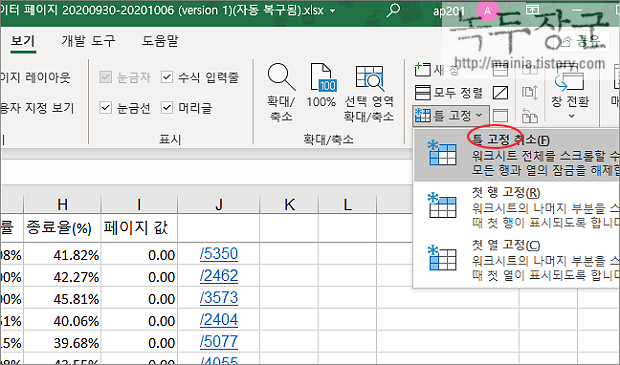
Task: Click the 종료율(%) header cell
Action: 62,228
